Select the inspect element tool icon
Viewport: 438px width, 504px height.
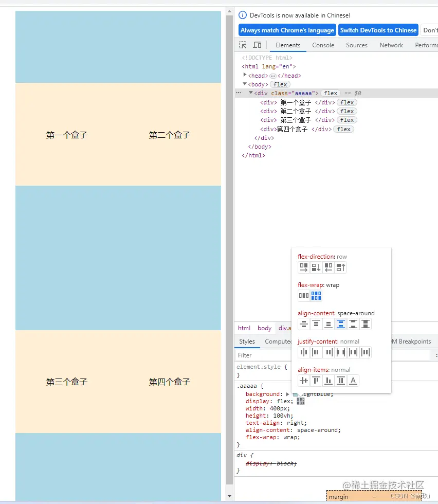[x=243, y=45]
